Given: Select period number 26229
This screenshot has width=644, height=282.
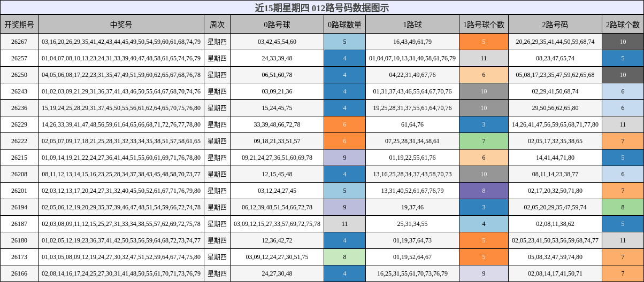Looking at the screenshot, I should (x=19, y=124).
